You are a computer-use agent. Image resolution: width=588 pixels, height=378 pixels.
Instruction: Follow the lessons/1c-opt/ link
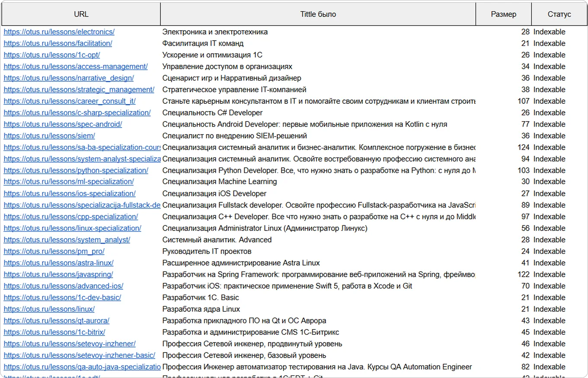click(52, 55)
